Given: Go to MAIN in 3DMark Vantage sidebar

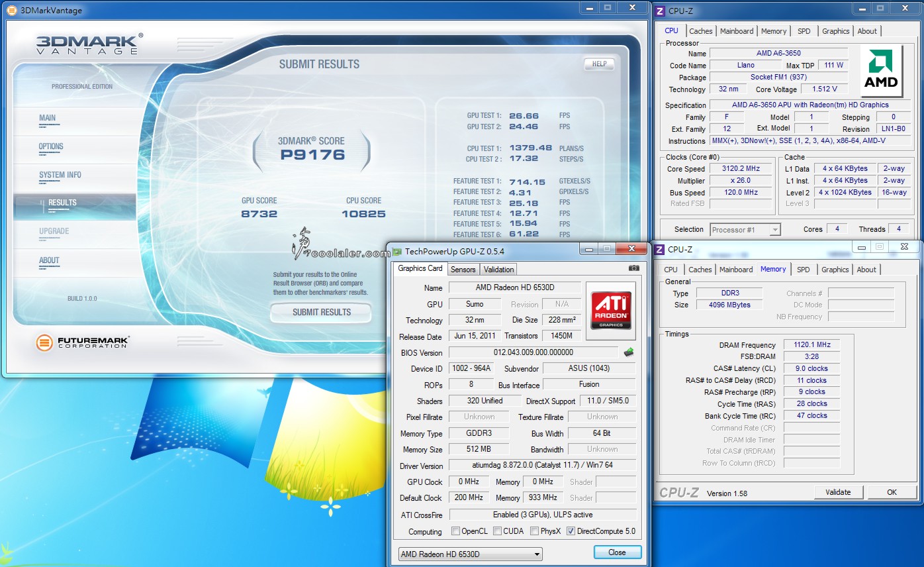Looking at the screenshot, I should 48,119.
